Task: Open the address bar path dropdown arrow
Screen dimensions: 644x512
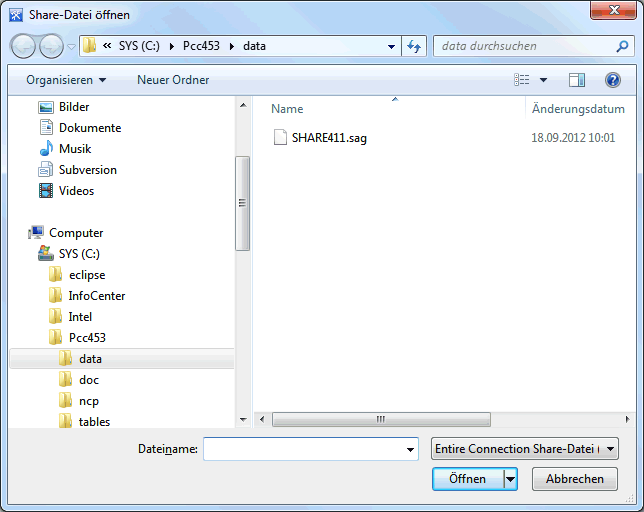Action: (392, 46)
